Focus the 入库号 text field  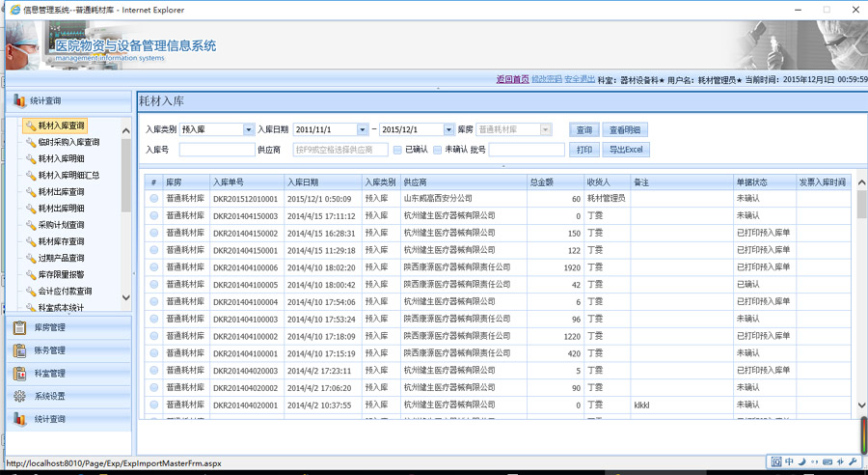pos(217,150)
